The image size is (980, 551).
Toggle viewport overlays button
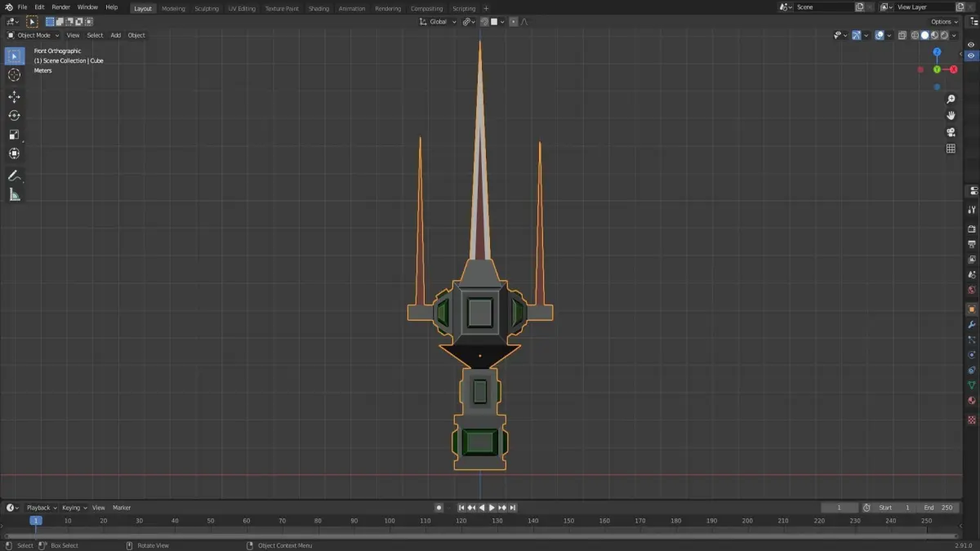coord(880,35)
